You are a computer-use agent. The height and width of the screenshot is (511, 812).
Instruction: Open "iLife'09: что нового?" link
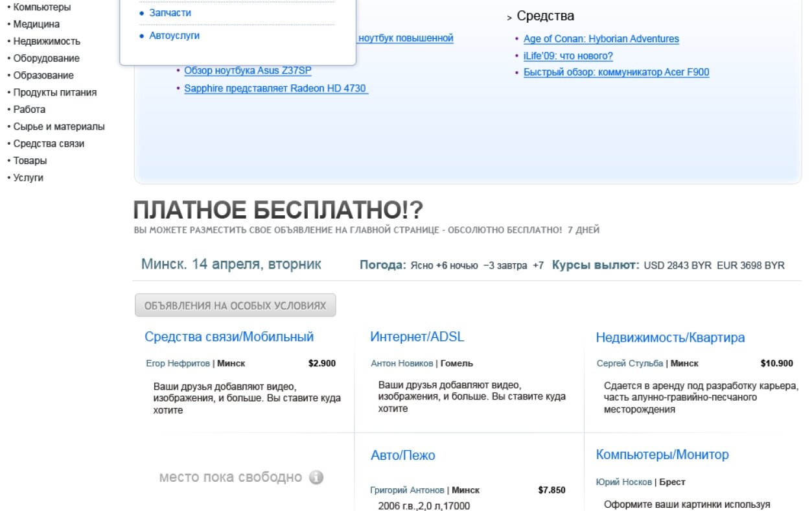click(x=568, y=56)
